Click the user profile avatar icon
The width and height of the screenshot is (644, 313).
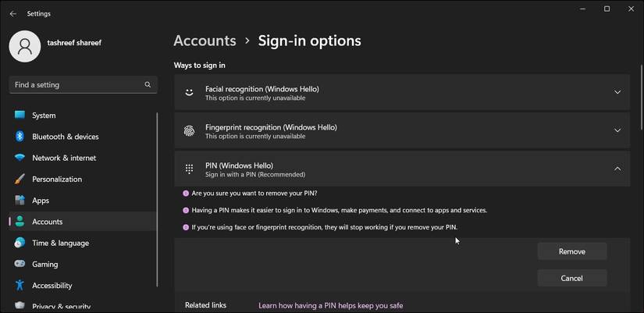(25, 46)
